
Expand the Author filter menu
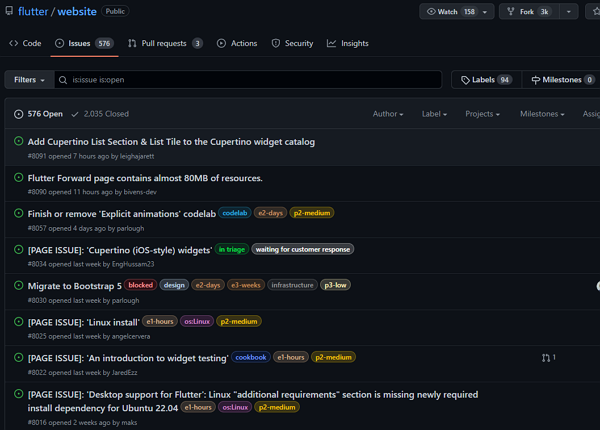point(388,114)
